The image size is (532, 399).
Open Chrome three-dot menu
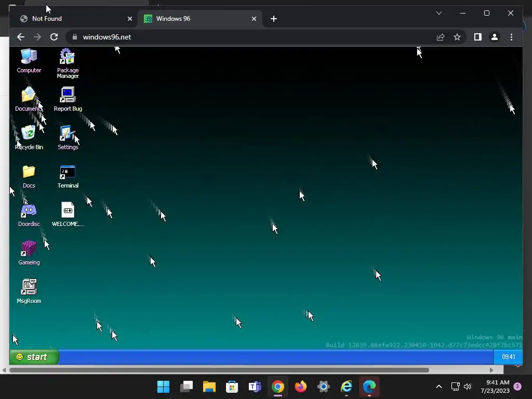[511, 37]
